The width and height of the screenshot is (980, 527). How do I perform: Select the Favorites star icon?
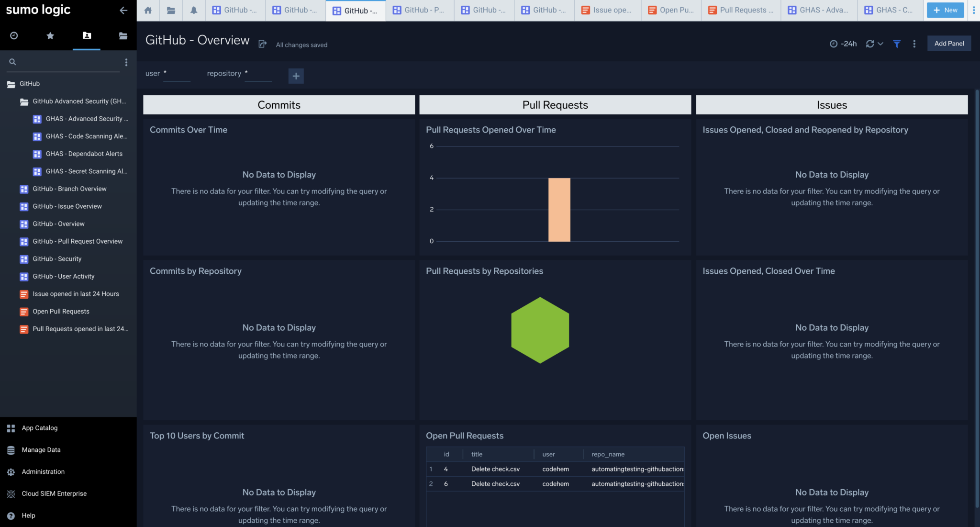coord(50,35)
